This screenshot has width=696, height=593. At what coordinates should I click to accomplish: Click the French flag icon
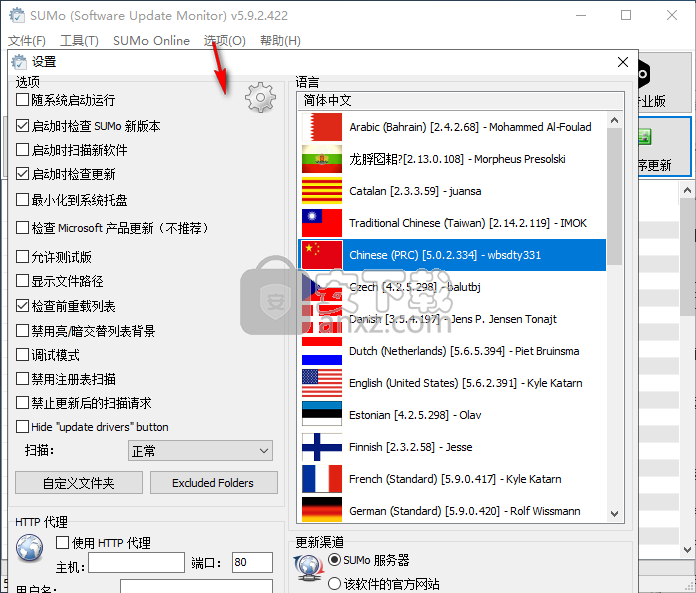click(x=322, y=478)
